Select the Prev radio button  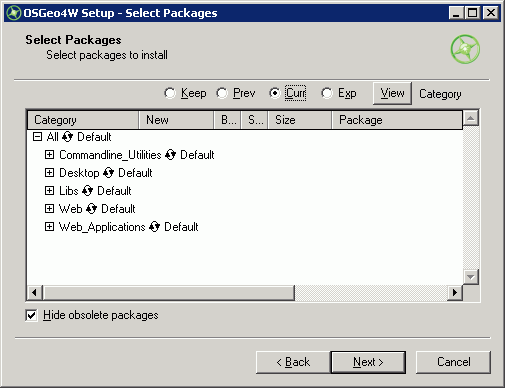point(222,93)
